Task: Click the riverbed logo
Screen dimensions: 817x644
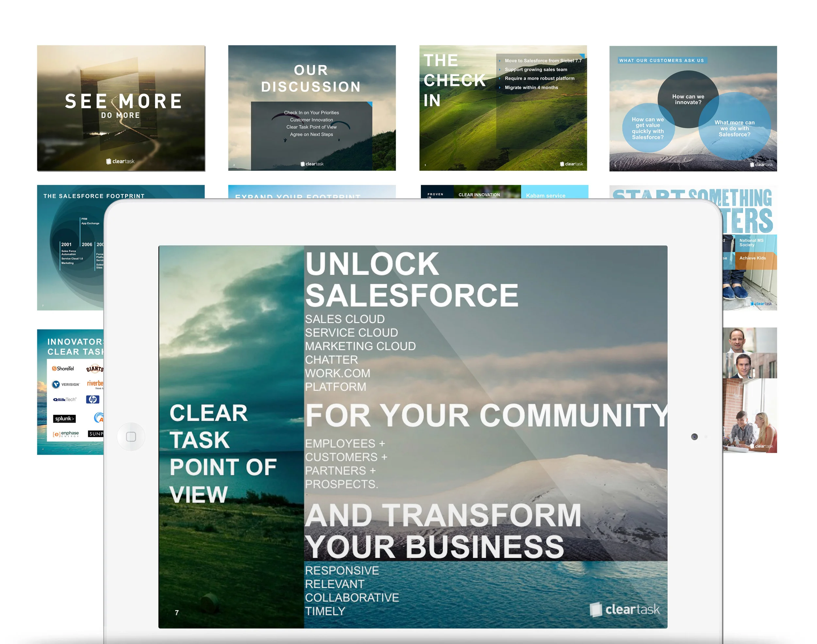Action: tap(95, 384)
